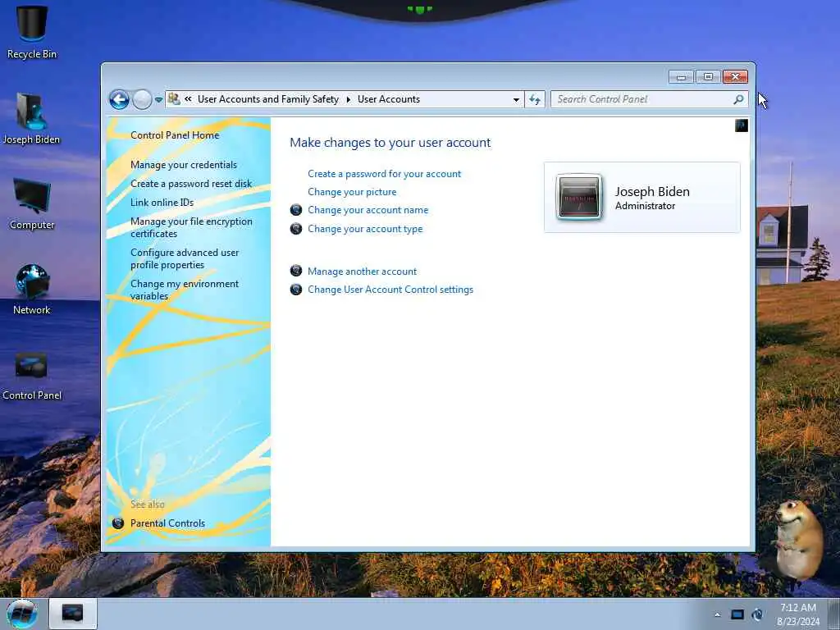840x630 pixels.
Task: Open Link online IDs
Action: 162,203
